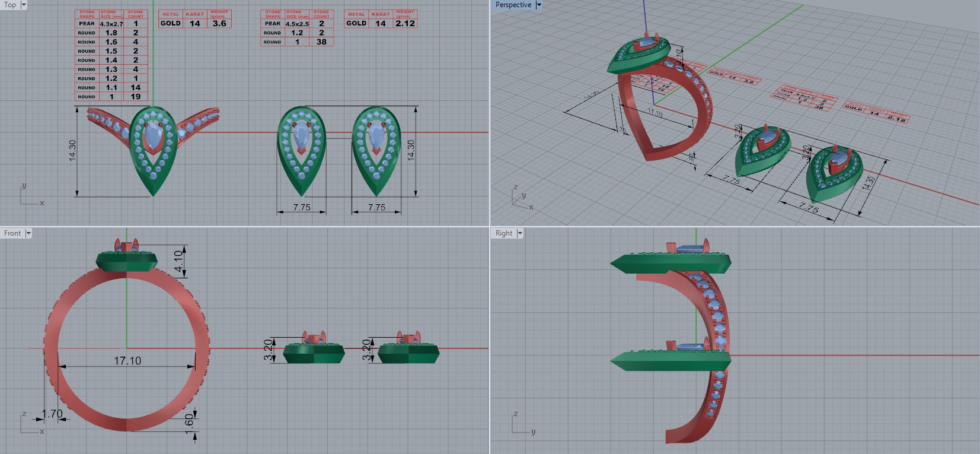Activate the Perspective viewport title label
980x454 pixels.
click(513, 5)
